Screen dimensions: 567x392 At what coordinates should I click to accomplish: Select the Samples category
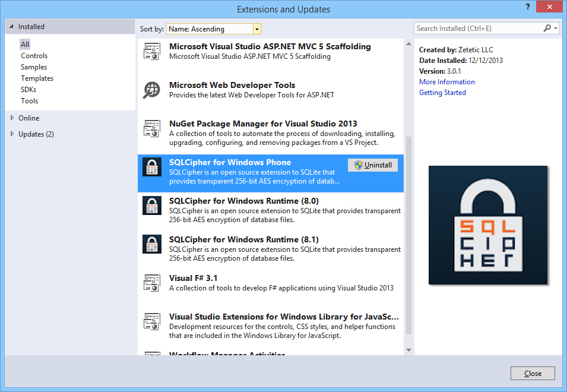coord(34,67)
